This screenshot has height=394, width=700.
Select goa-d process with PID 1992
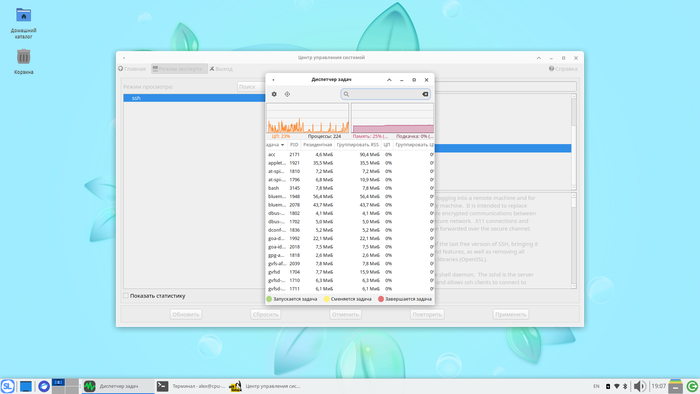point(350,238)
